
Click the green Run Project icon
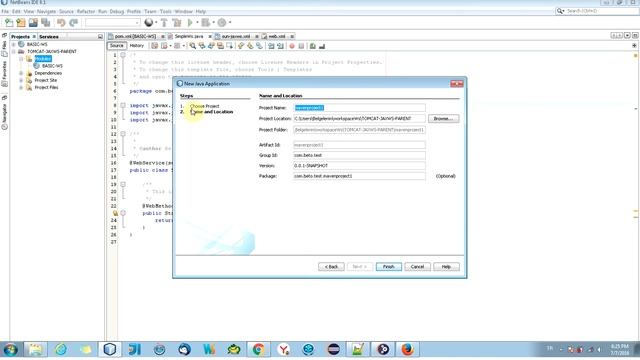point(190,22)
